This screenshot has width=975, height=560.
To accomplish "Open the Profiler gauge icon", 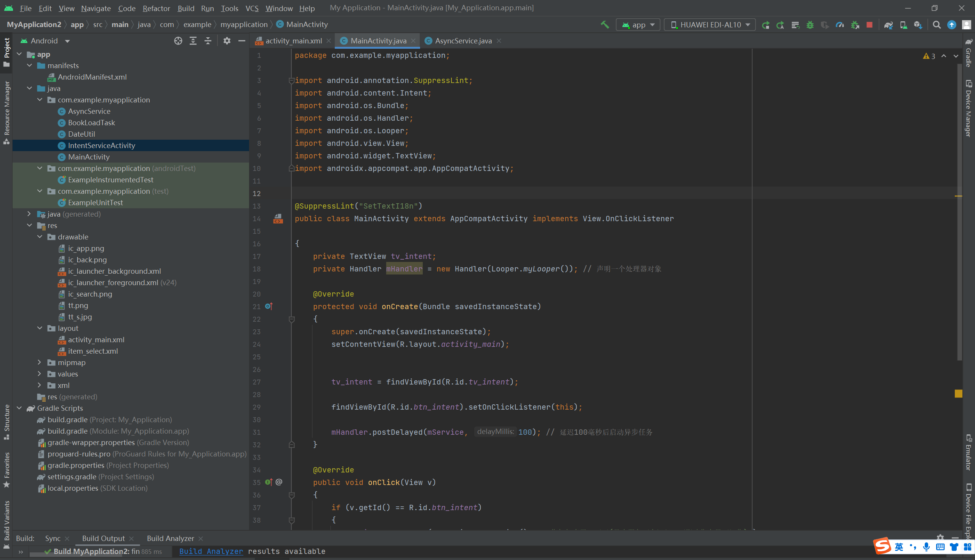I will pos(839,25).
